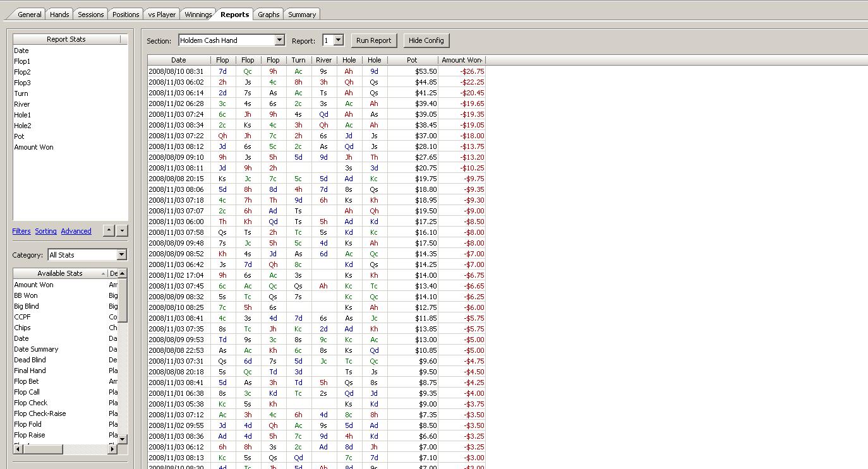Open the Sessions tab
This screenshot has width=868, height=469.
(91, 15)
